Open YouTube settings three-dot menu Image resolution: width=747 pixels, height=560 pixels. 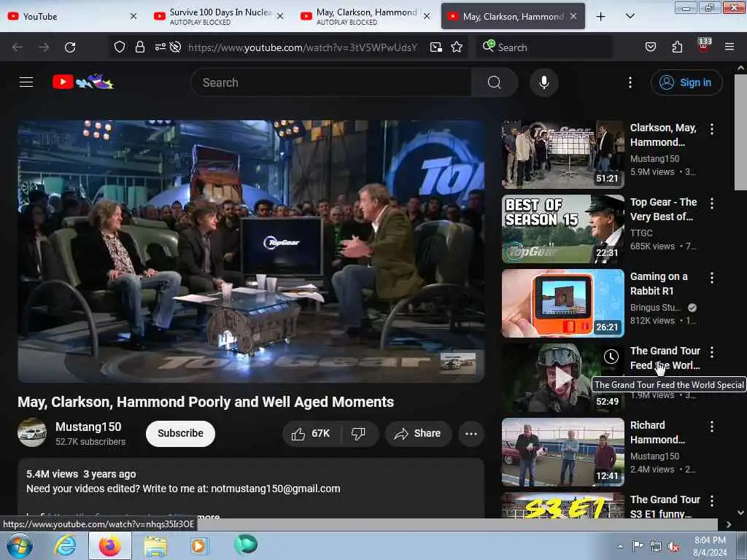click(630, 82)
